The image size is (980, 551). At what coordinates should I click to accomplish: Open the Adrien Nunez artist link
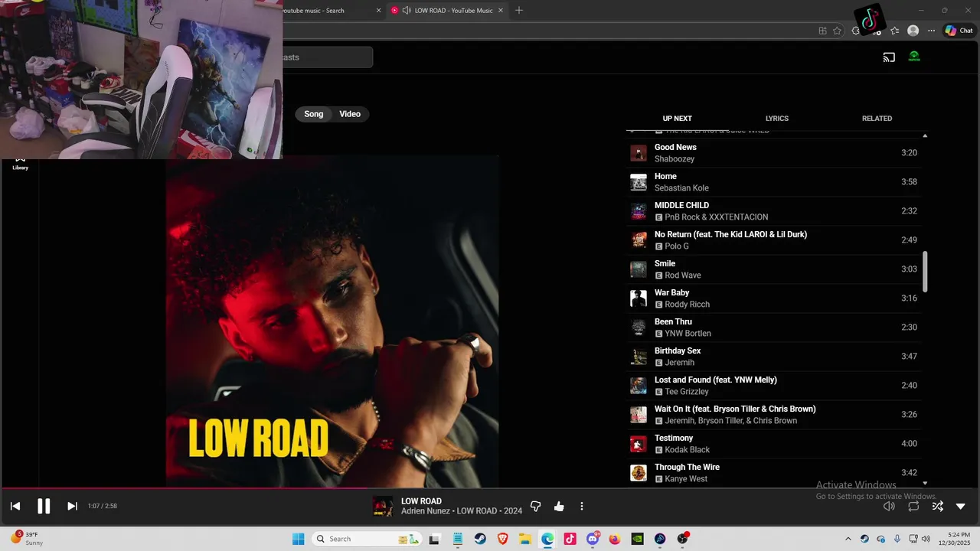pos(426,511)
